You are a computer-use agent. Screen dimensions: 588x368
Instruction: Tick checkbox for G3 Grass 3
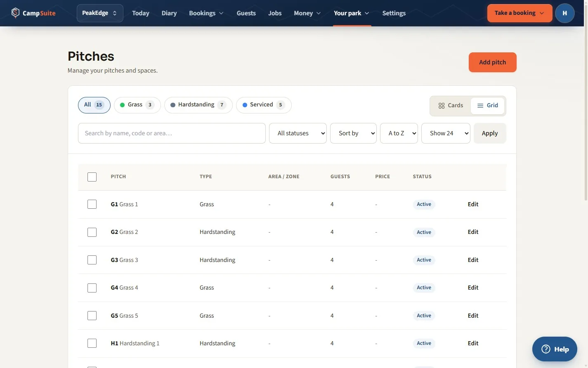click(92, 260)
